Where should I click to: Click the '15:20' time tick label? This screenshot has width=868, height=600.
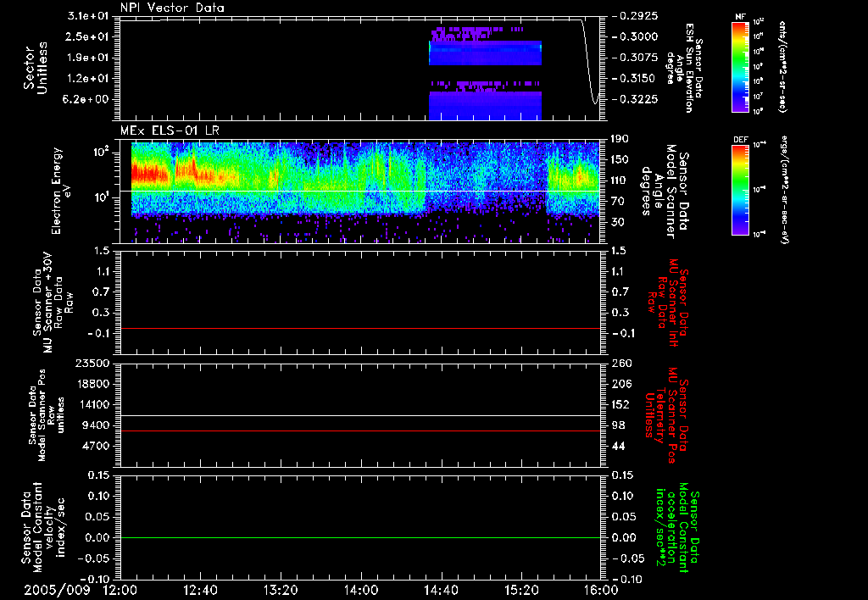[521, 590]
